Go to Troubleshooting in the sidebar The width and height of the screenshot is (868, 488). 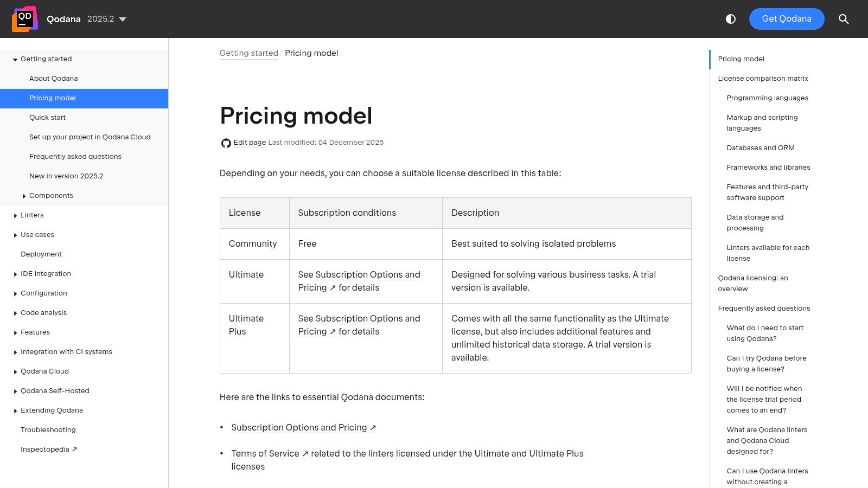[x=48, y=430]
